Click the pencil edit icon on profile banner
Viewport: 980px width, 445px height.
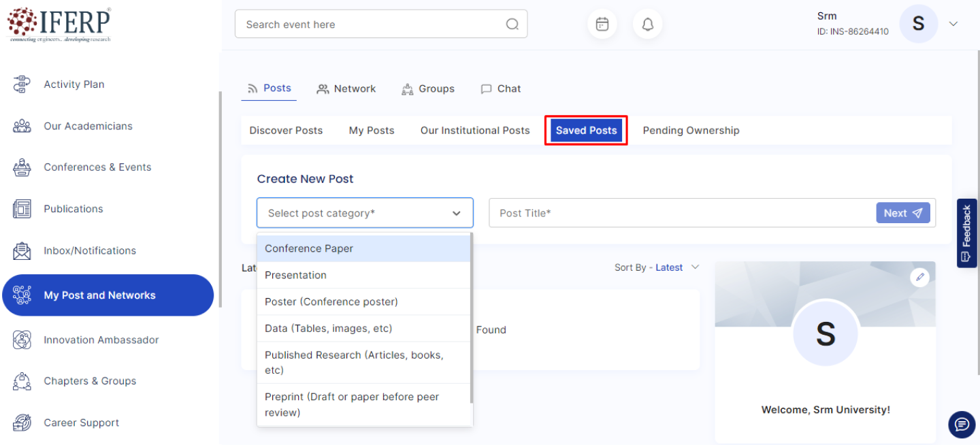click(x=919, y=277)
